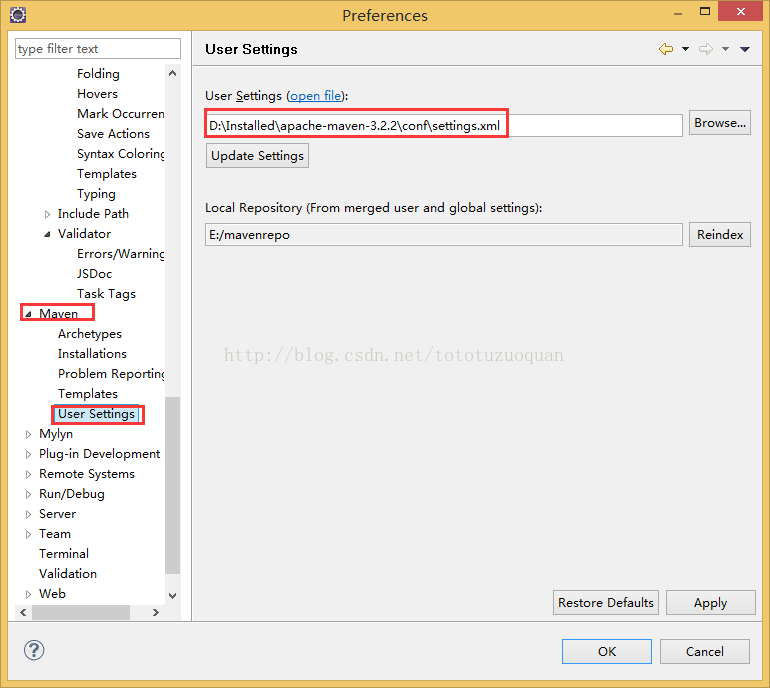Select Templates under the editor section
The width and height of the screenshot is (770, 688).
(x=107, y=174)
